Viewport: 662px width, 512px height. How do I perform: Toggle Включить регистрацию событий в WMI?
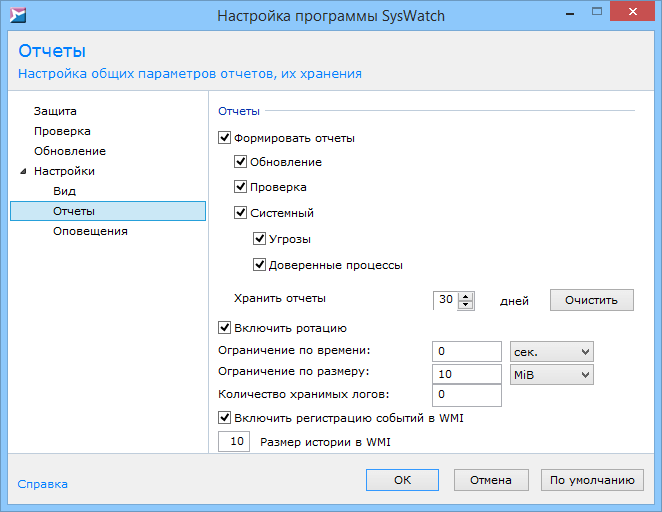pos(224,417)
